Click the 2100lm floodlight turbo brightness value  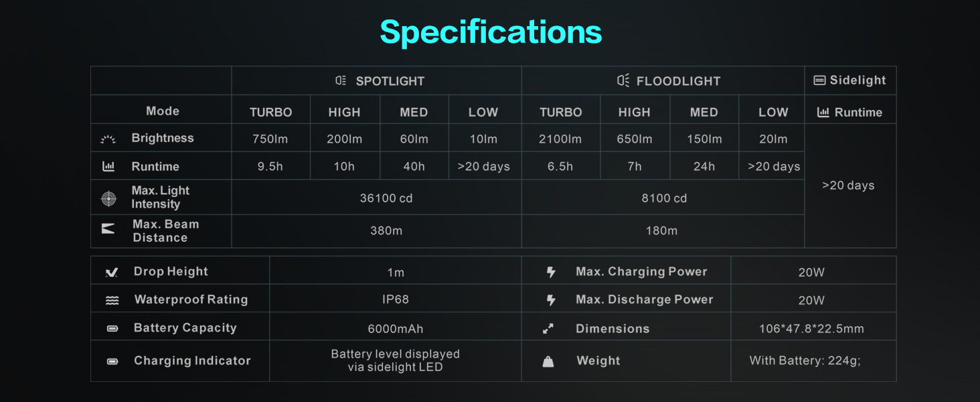[560, 139]
